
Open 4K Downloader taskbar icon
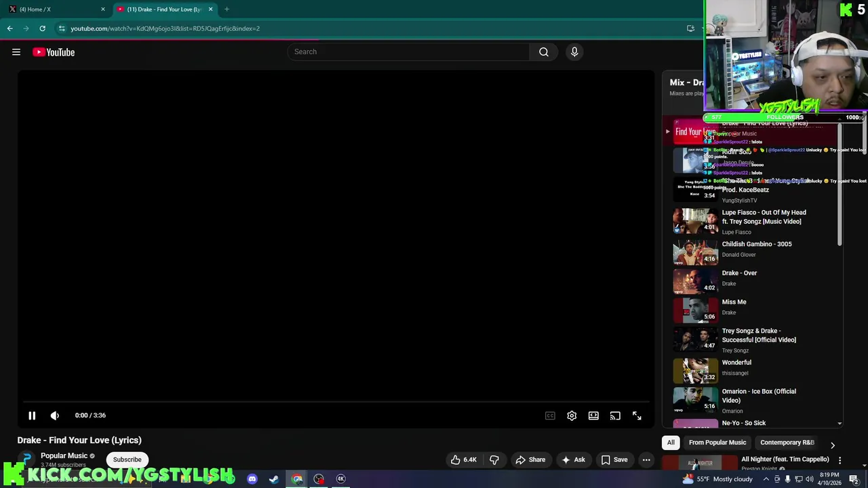[x=341, y=479]
